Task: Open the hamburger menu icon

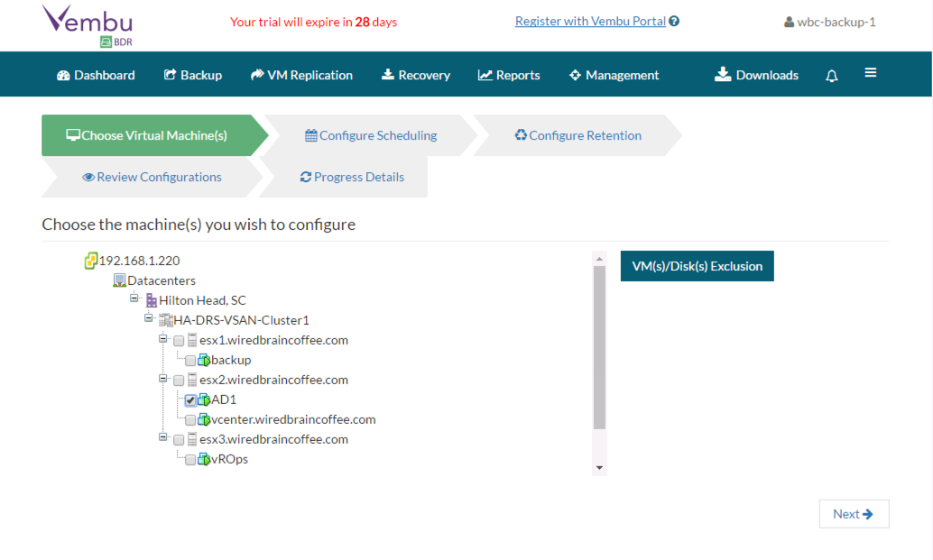Action: click(x=870, y=73)
